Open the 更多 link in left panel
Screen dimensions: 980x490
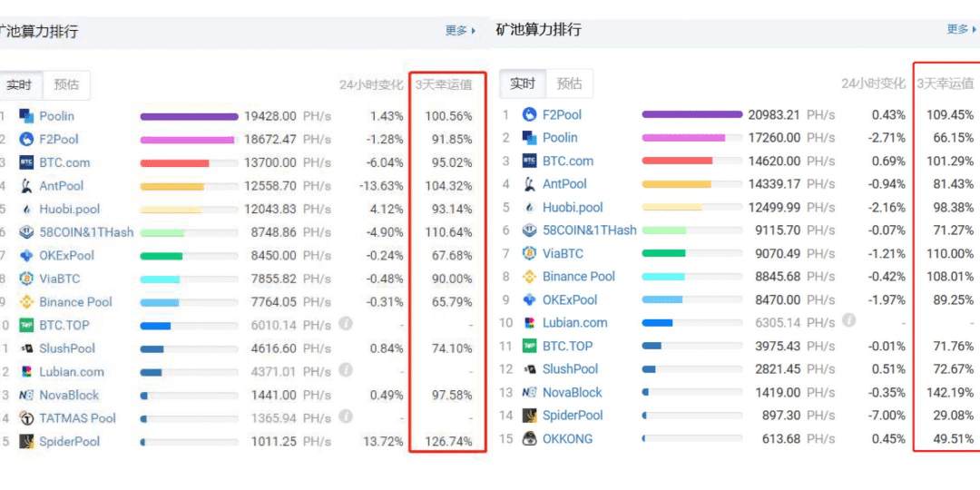coord(461,30)
